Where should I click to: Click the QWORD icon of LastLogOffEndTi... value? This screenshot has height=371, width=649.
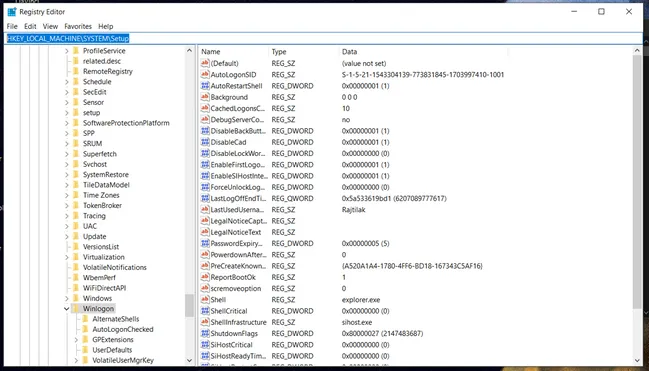coord(205,198)
